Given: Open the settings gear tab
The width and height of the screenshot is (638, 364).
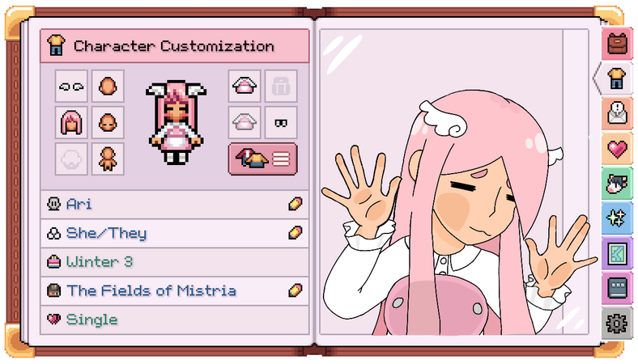Looking at the screenshot, I should tap(617, 324).
